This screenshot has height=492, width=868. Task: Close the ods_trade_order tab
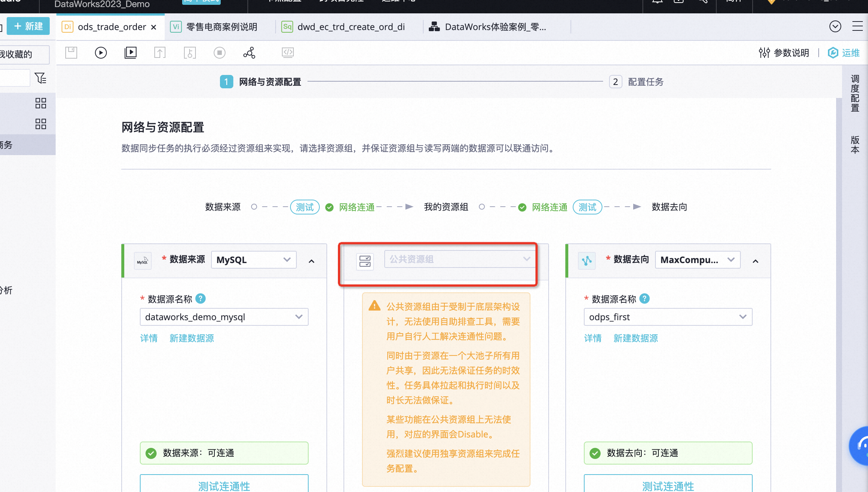point(154,27)
